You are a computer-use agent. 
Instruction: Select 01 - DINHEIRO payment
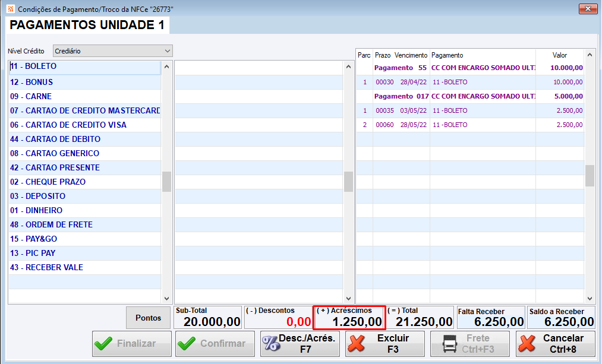(x=84, y=210)
